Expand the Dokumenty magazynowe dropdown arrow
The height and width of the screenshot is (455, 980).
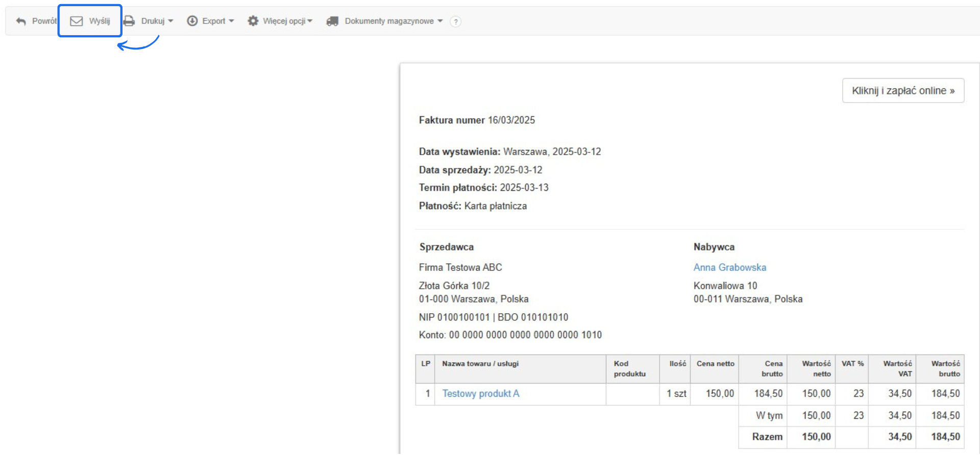point(440,21)
